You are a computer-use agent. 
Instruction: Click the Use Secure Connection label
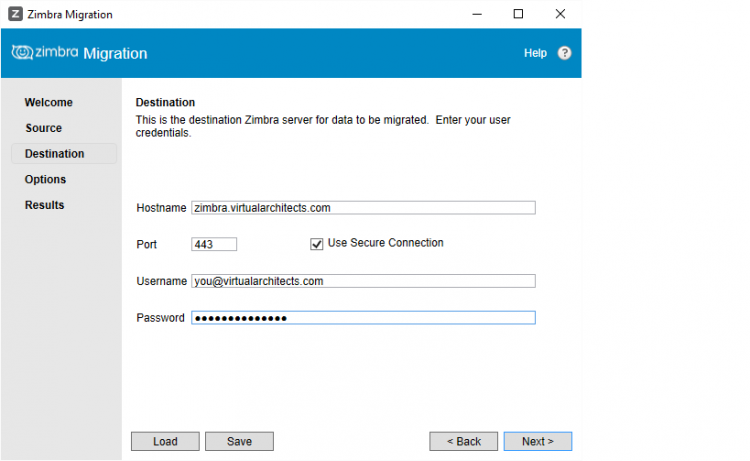pyautogui.click(x=386, y=243)
